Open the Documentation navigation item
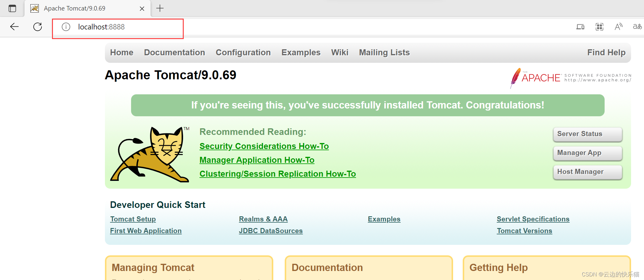644x280 pixels. click(x=174, y=52)
